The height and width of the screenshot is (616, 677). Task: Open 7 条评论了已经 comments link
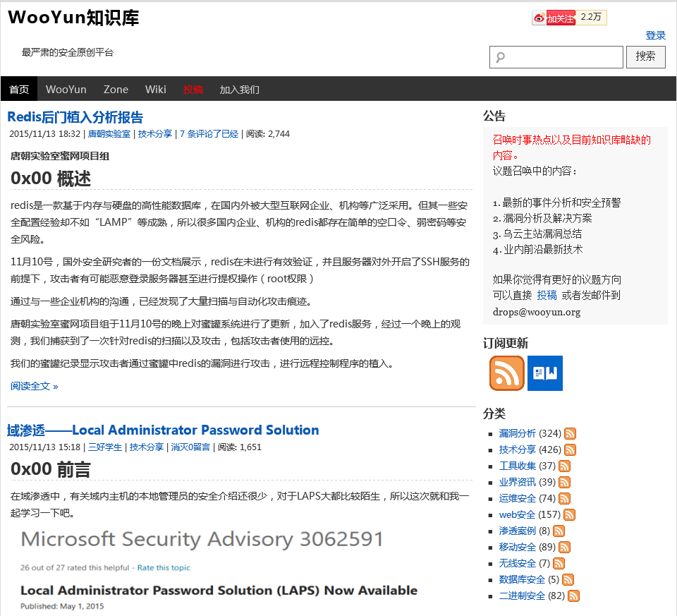click(x=209, y=134)
